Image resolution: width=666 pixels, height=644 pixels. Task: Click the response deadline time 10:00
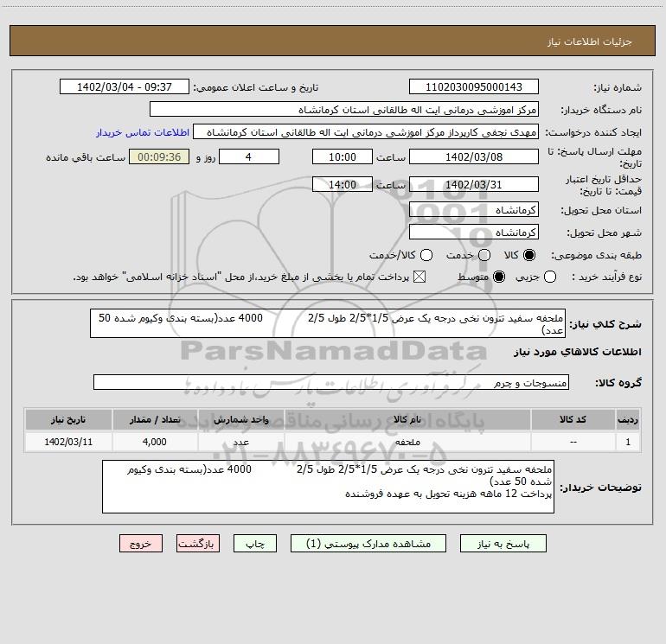[x=343, y=156]
